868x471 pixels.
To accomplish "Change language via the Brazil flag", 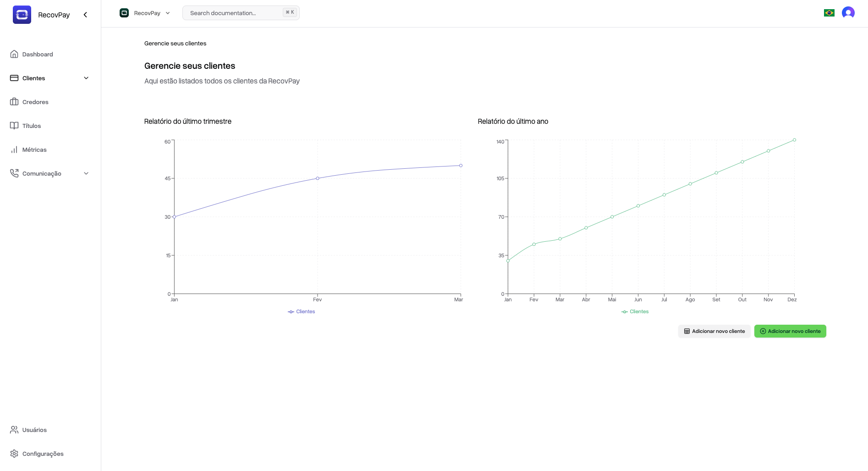I will click(829, 13).
